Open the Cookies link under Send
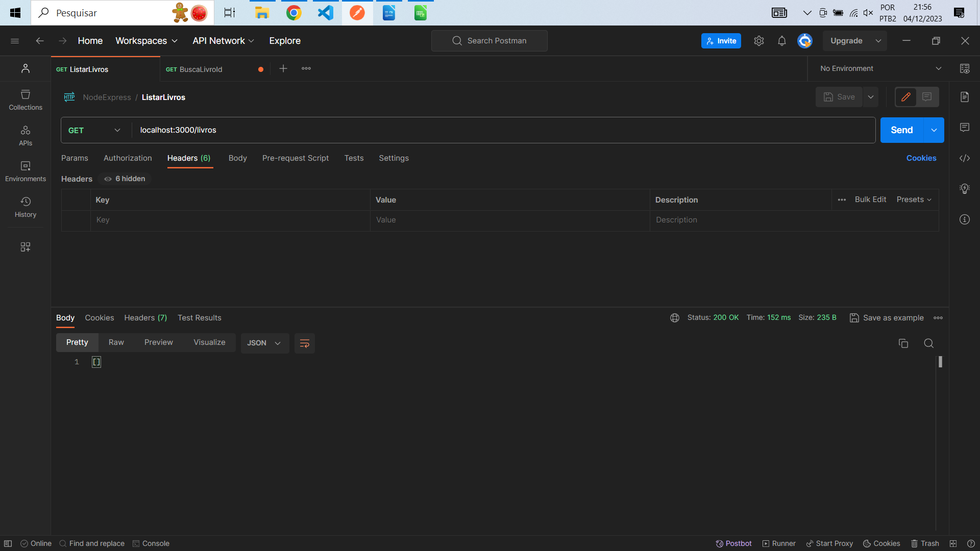Viewport: 980px width, 551px height. coord(921,158)
